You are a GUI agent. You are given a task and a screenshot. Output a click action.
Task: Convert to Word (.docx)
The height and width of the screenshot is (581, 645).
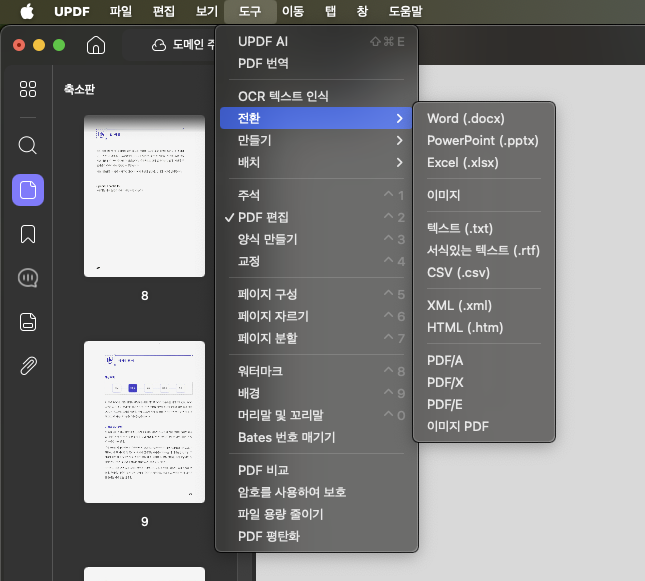484,119
